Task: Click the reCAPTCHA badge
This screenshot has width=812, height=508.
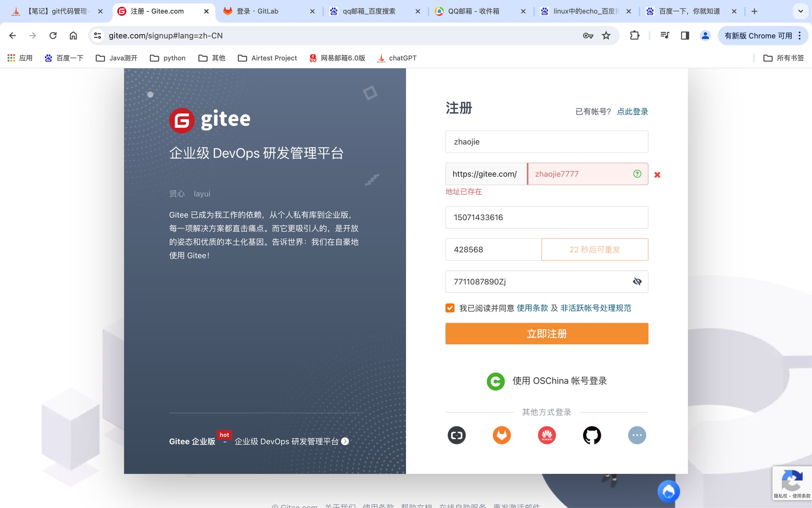Action: pos(792,483)
